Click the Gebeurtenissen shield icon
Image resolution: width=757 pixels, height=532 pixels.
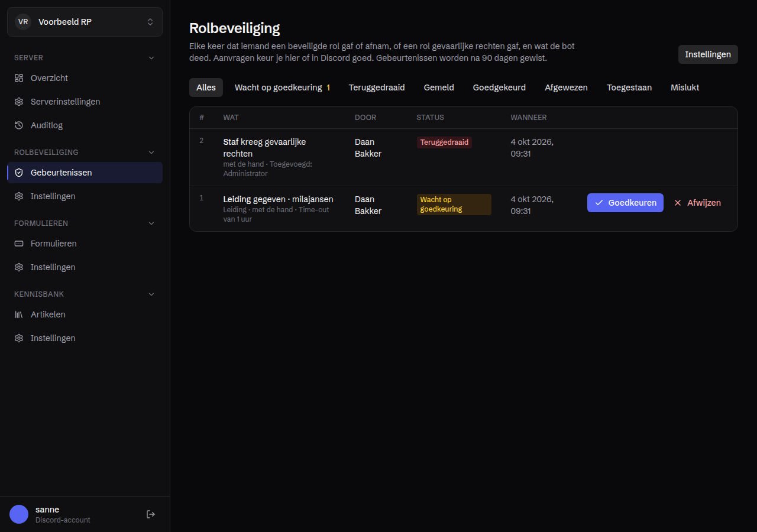point(19,173)
